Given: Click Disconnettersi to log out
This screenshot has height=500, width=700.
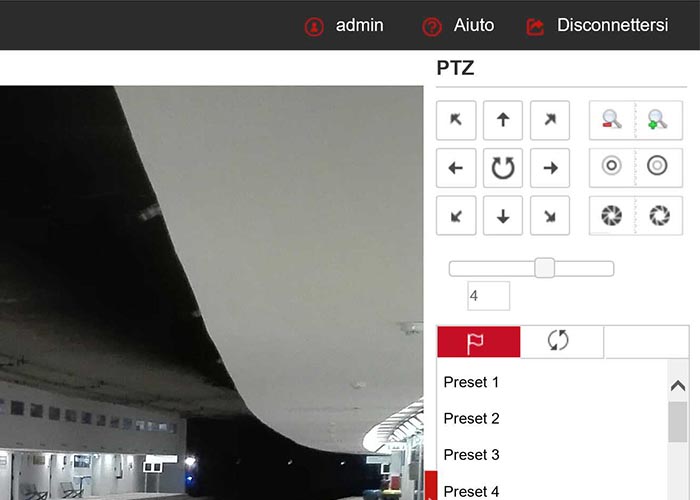Looking at the screenshot, I should click(598, 26).
